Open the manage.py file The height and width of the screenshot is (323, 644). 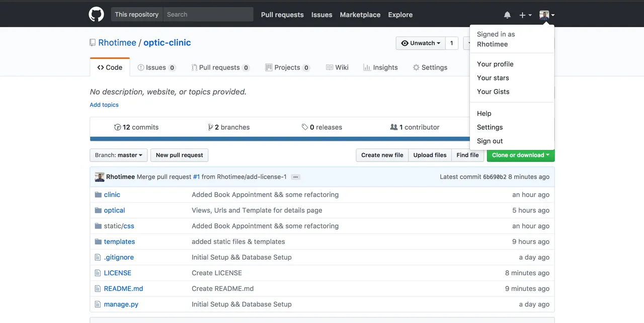tap(121, 304)
